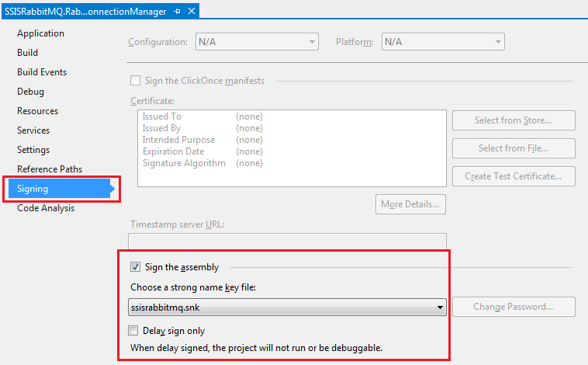Enable the Delay sign only checkbox
588x365 pixels.
pyautogui.click(x=136, y=331)
